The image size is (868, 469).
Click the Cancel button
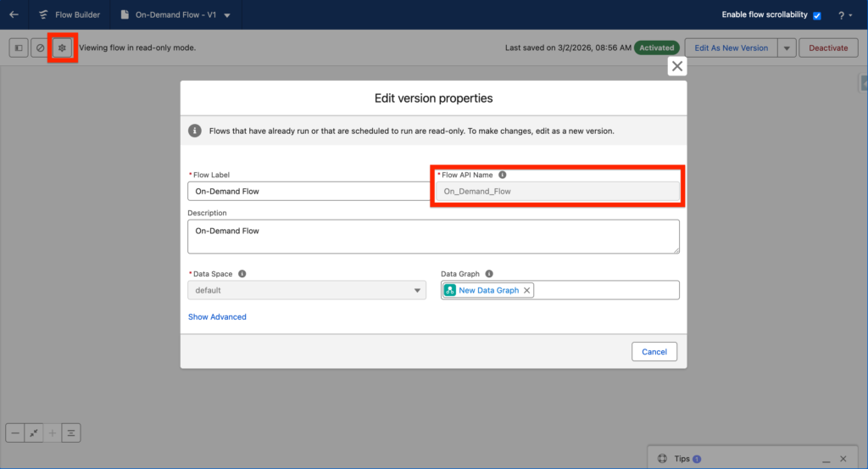click(654, 352)
